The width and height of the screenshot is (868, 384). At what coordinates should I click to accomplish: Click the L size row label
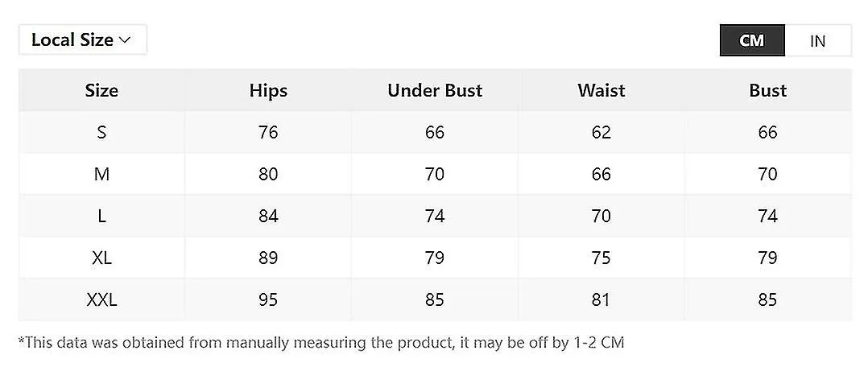pyautogui.click(x=101, y=216)
